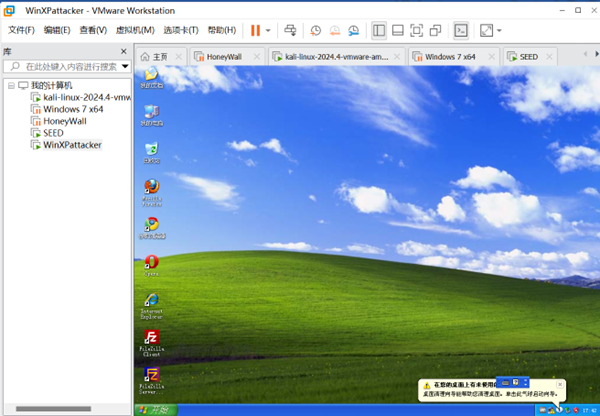
Task: Close the library panel
Action: click(124, 51)
